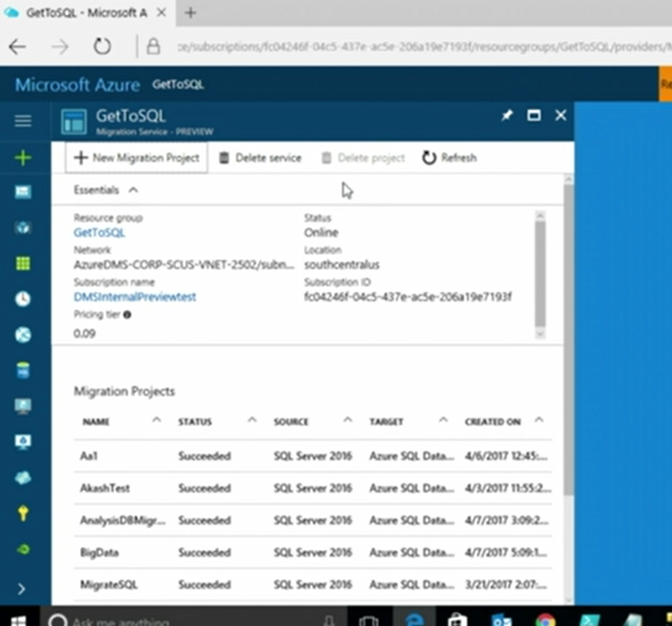The height and width of the screenshot is (626, 672).
Task: Click Delete service in the toolbar
Action: click(x=260, y=158)
